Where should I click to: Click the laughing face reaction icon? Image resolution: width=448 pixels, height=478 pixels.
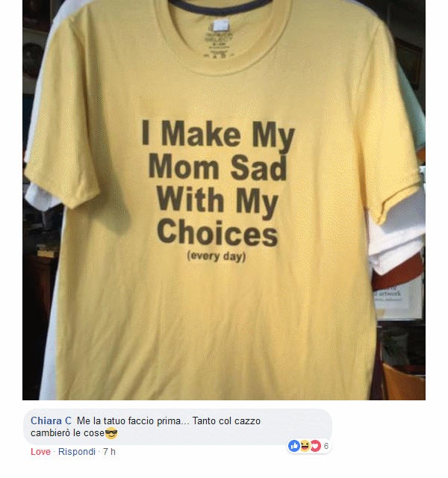click(305, 446)
